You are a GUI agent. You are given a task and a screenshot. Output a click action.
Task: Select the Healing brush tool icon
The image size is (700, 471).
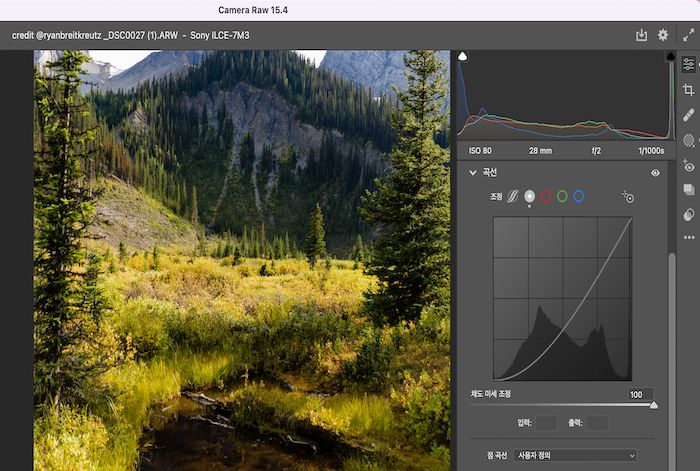[x=688, y=115]
